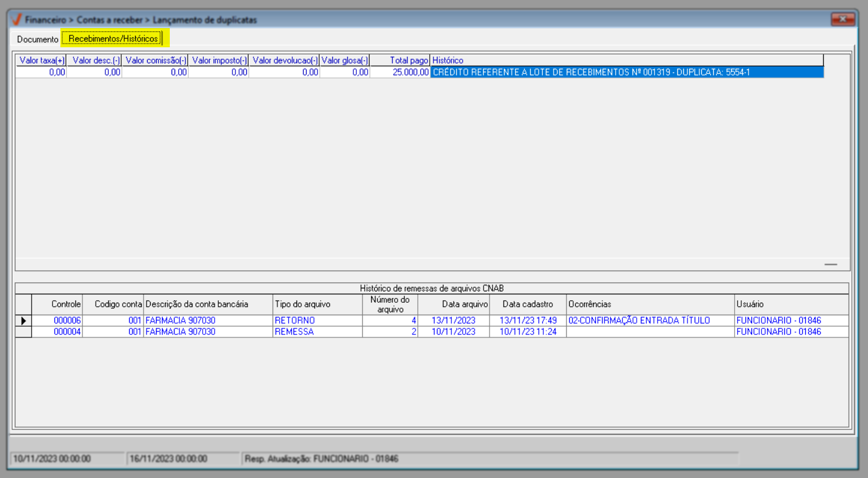Screen dimensions: 868x478
Task: Select the 0,00 cell under Valor taxa(+)
Action: (41, 72)
